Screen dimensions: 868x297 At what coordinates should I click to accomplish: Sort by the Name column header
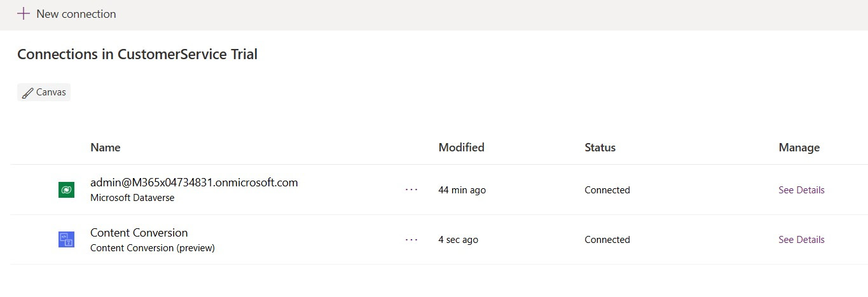[x=106, y=148]
